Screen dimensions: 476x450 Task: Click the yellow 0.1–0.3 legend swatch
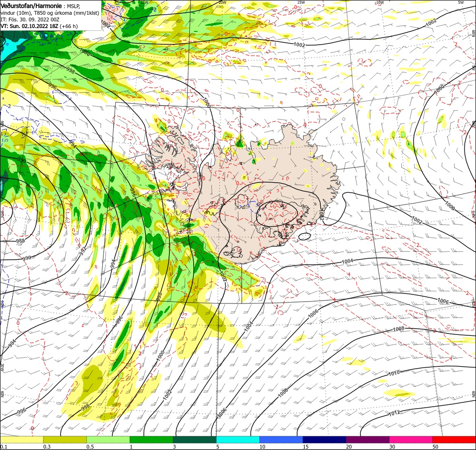tap(21, 440)
